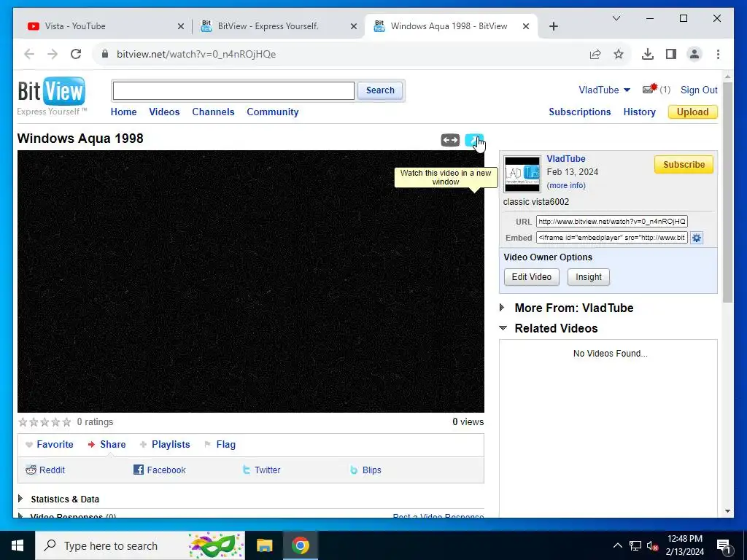The width and height of the screenshot is (747, 560).
Task: Expand Statistics & Data section
Action: click(20, 499)
